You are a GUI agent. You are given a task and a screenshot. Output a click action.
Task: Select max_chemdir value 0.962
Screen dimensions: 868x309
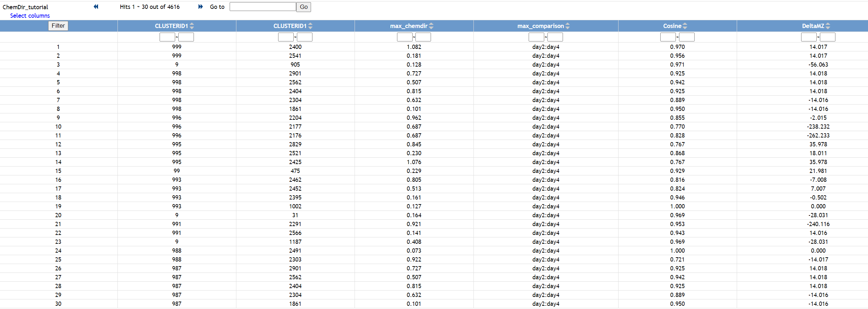click(414, 118)
